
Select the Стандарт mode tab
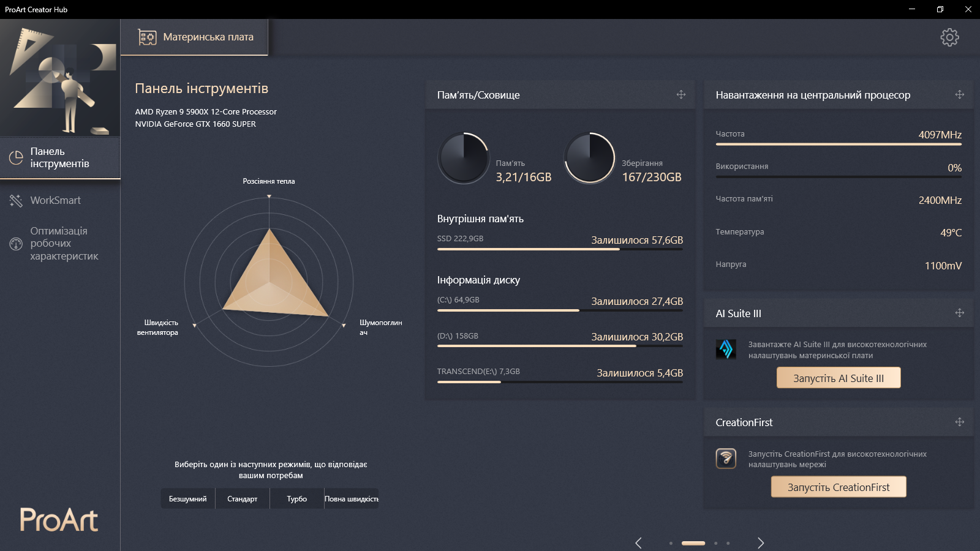(243, 498)
